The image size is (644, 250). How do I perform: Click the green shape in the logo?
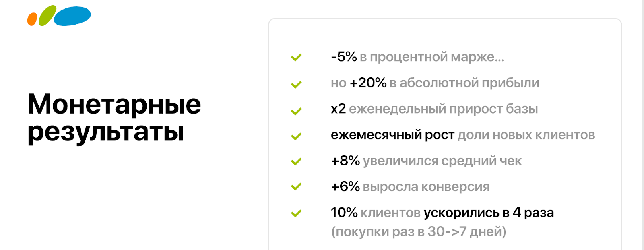[47, 16]
